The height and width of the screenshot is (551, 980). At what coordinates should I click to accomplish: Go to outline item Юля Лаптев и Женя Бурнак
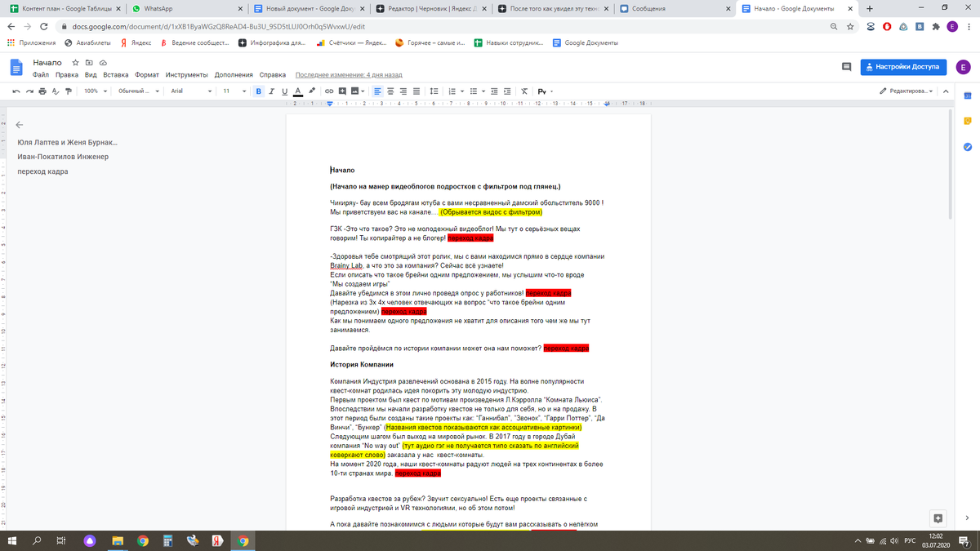coord(67,141)
